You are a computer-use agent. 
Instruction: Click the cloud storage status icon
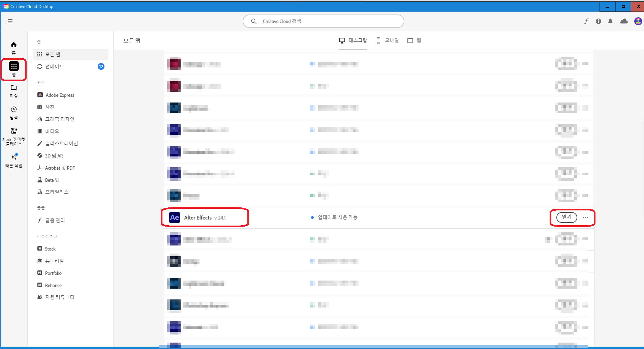(x=624, y=21)
